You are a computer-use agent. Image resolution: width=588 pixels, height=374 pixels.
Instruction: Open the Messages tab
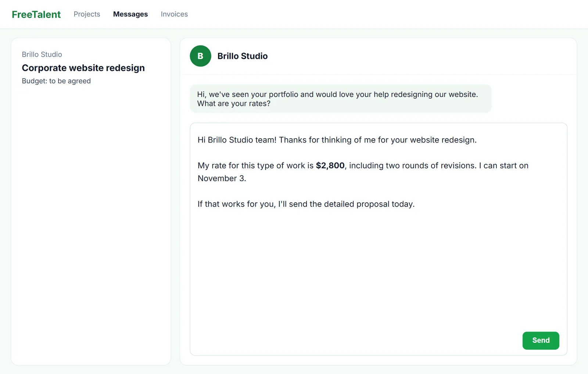tap(130, 14)
